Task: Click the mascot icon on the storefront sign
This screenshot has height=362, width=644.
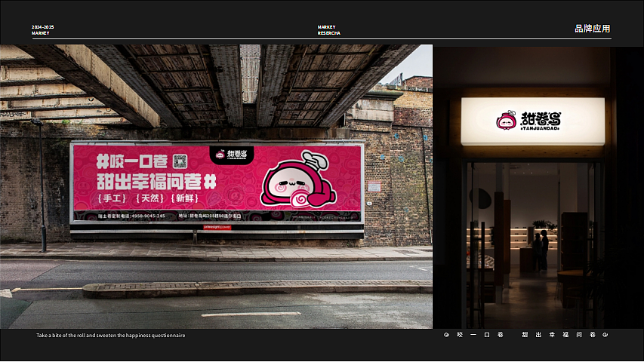Action: (507, 120)
